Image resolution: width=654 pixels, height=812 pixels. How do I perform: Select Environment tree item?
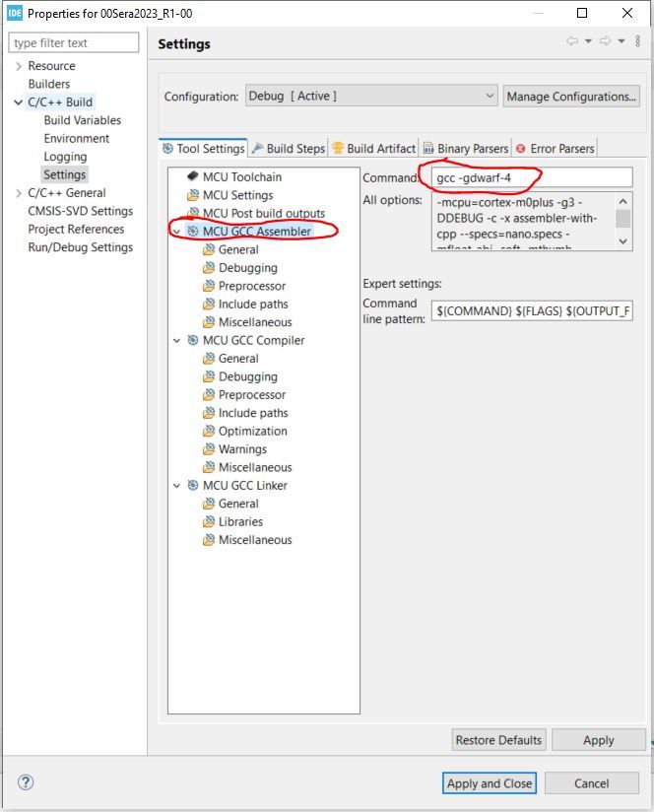[77, 138]
